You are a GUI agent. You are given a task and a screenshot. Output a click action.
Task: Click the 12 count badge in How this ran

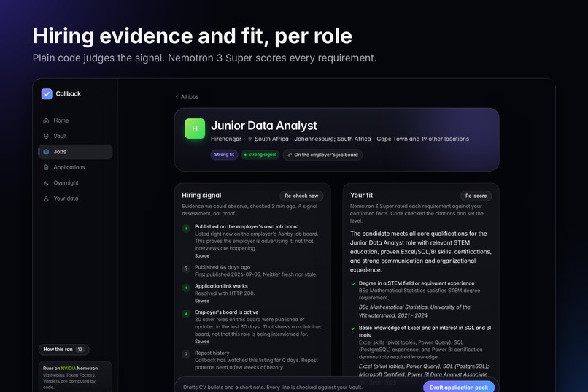(80, 349)
